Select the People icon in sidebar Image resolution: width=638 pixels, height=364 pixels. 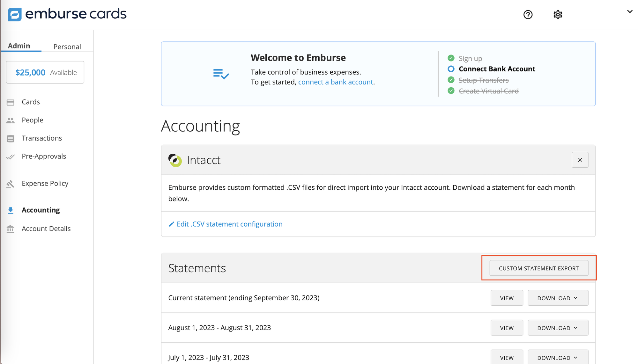11,120
